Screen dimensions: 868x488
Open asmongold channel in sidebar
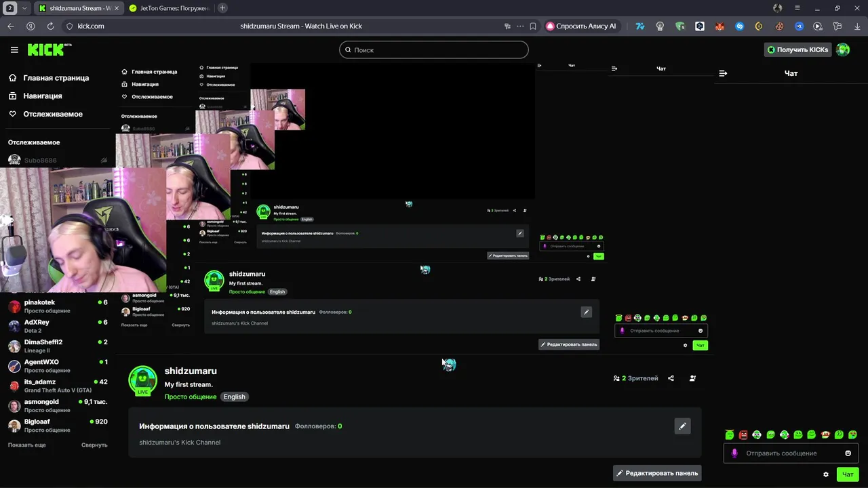click(58, 405)
